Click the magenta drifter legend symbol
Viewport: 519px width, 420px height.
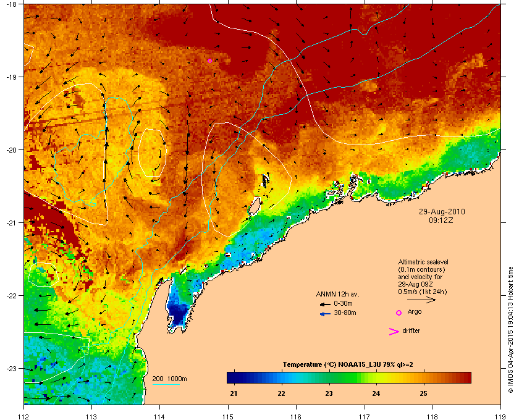[394, 332]
